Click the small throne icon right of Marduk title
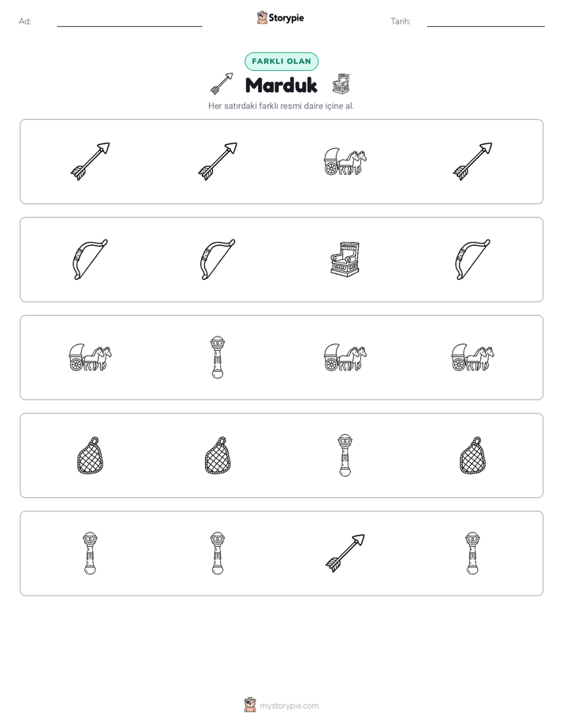Image resolution: width=563 pixels, height=728 pixels. click(x=341, y=84)
